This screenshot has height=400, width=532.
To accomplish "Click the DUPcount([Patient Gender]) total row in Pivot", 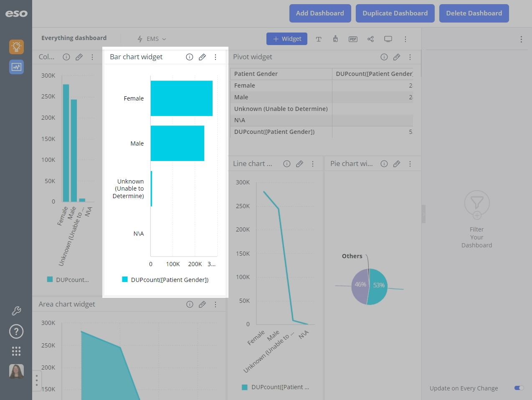I will [x=322, y=132].
